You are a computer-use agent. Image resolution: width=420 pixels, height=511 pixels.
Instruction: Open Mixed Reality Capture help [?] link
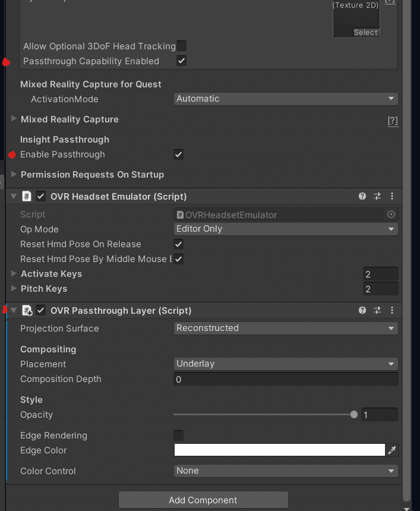393,121
